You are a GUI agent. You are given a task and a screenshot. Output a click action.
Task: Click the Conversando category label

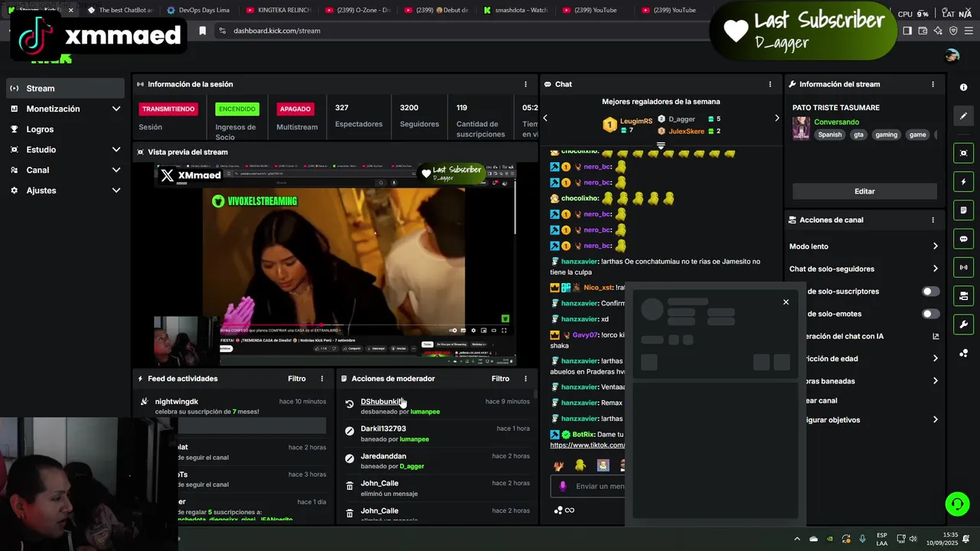pyautogui.click(x=836, y=122)
